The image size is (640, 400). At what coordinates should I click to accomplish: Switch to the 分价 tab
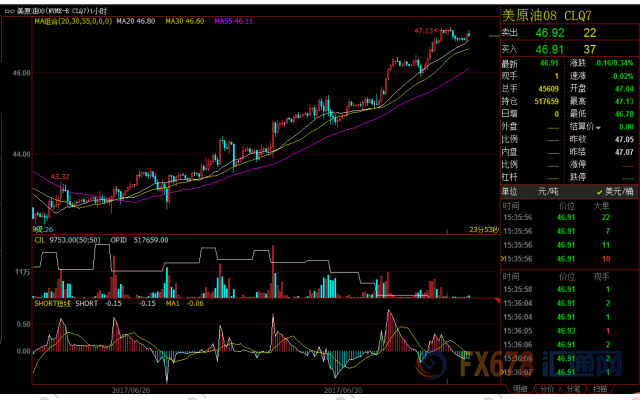click(x=547, y=389)
